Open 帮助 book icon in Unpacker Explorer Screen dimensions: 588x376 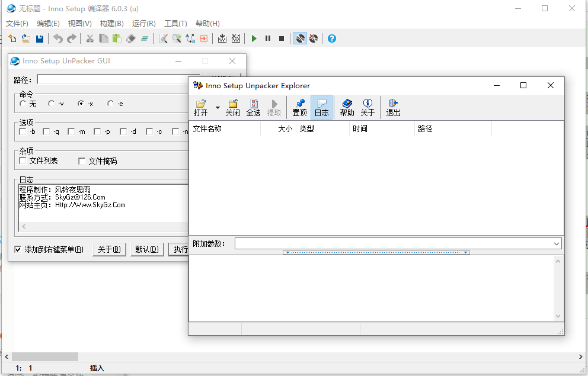pyautogui.click(x=347, y=108)
